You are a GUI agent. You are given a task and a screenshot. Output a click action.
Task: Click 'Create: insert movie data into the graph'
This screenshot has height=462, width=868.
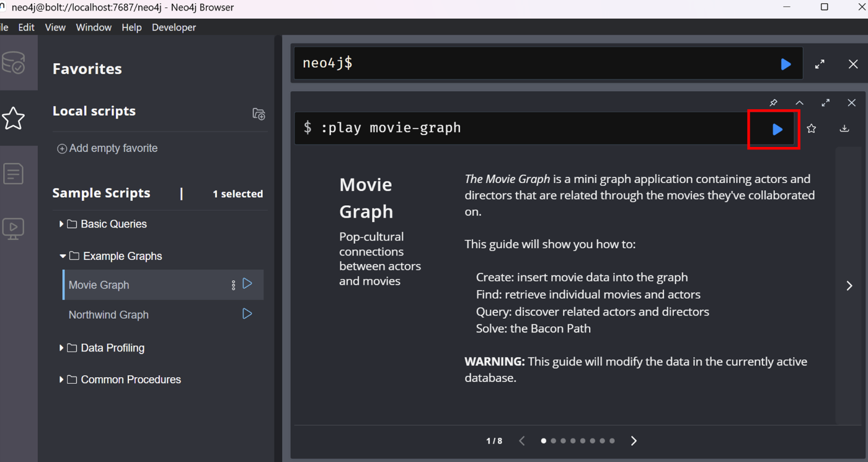pos(582,277)
